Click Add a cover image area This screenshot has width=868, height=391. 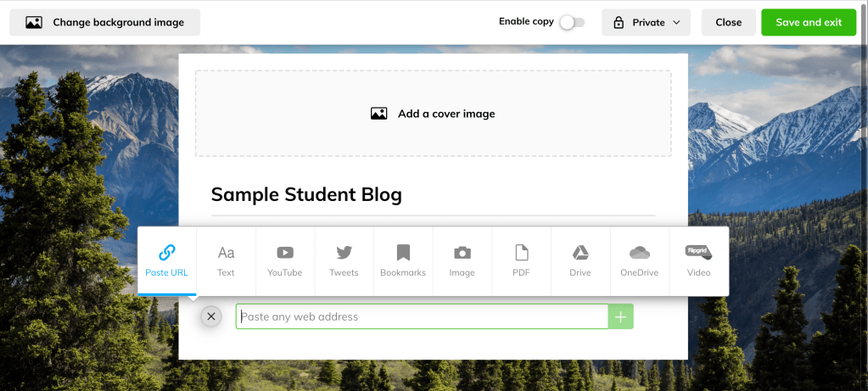pyautogui.click(x=433, y=114)
